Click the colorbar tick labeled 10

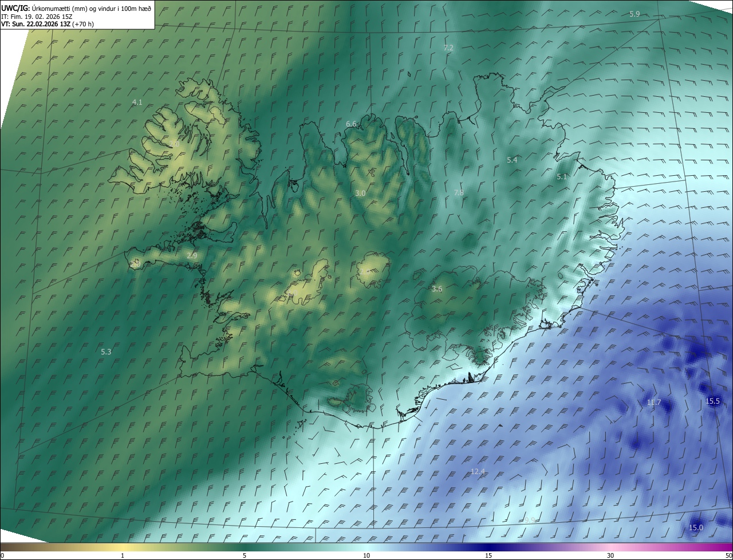coord(366,555)
